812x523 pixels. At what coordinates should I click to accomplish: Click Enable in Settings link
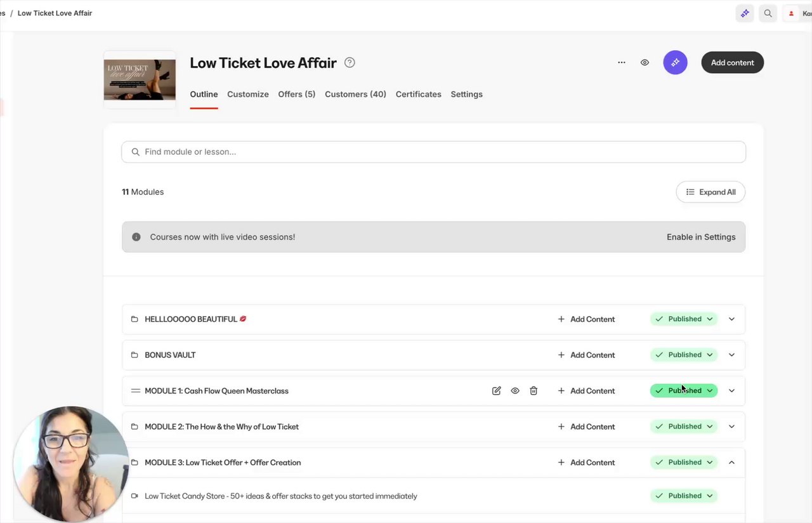point(701,237)
